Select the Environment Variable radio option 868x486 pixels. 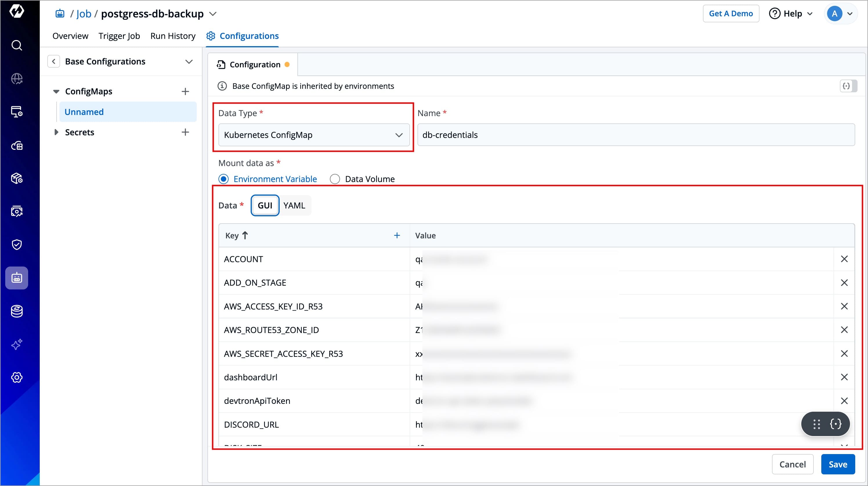[x=223, y=179]
